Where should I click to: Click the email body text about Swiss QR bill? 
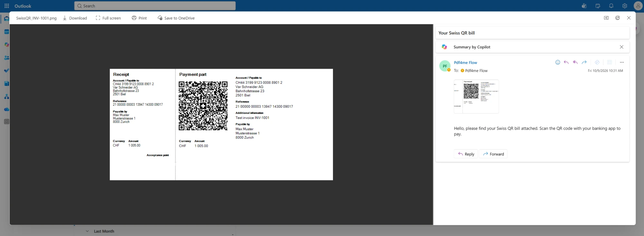tap(537, 131)
